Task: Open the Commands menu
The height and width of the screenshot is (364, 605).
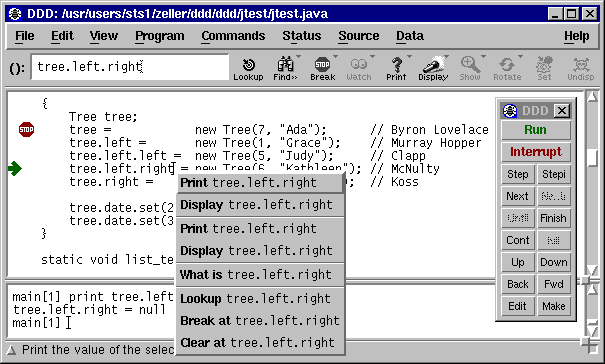Action: pos(233,36)
